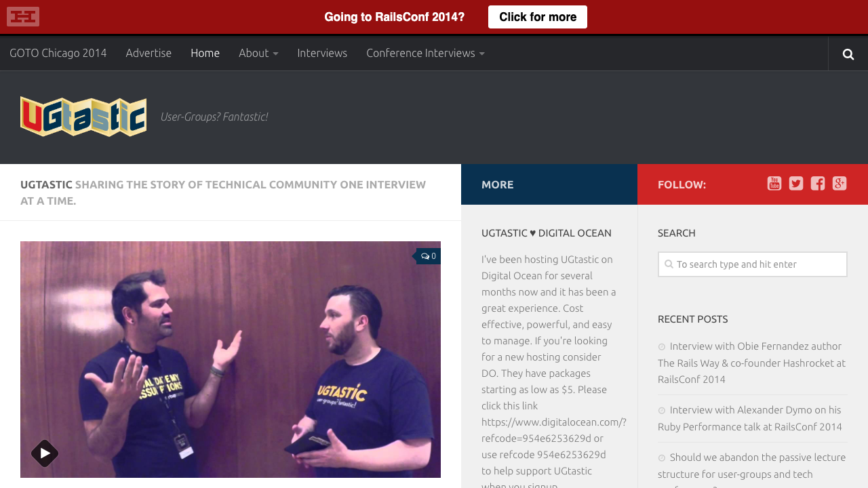The height and width of the screenshot is (488, 868).
Task: Click the "UGTASTIC ♥ DIGITAL OCEAN" heading
Action: (x=547, y=233)
